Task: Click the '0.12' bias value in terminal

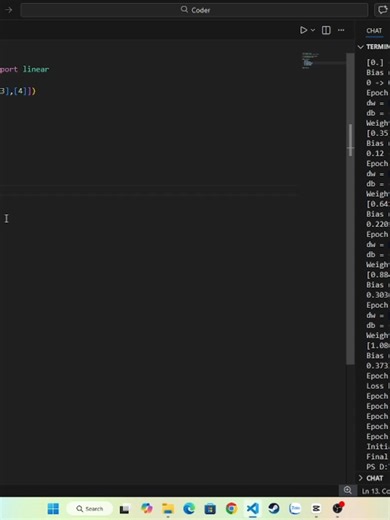Action: 375,153
